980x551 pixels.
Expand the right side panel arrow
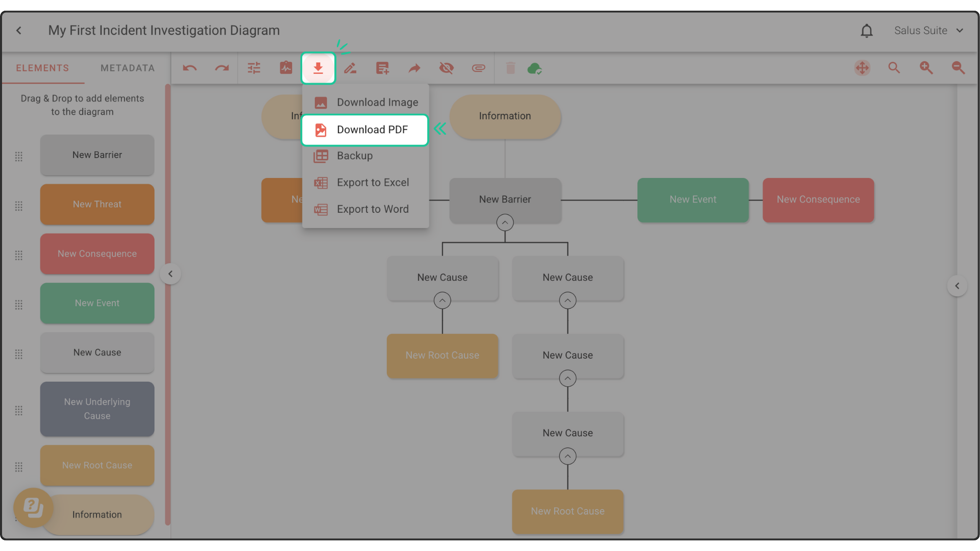[x=957, y=286]
